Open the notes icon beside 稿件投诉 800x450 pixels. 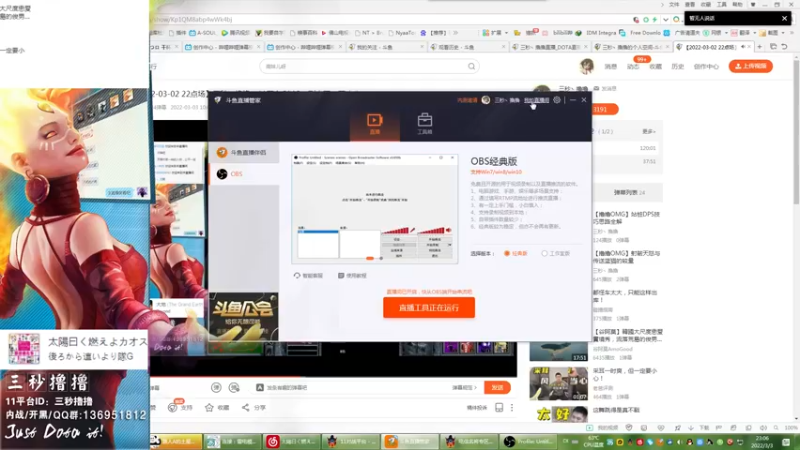point(499,408)
